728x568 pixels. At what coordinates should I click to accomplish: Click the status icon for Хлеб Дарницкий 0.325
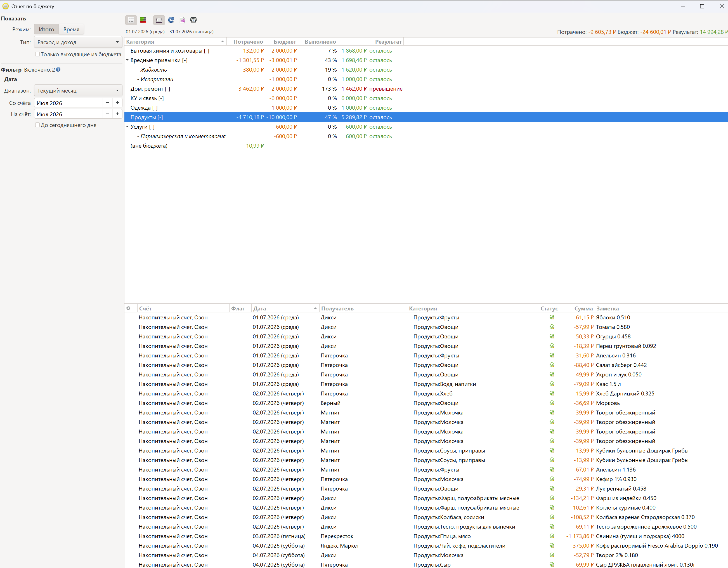tap(552, 393)
